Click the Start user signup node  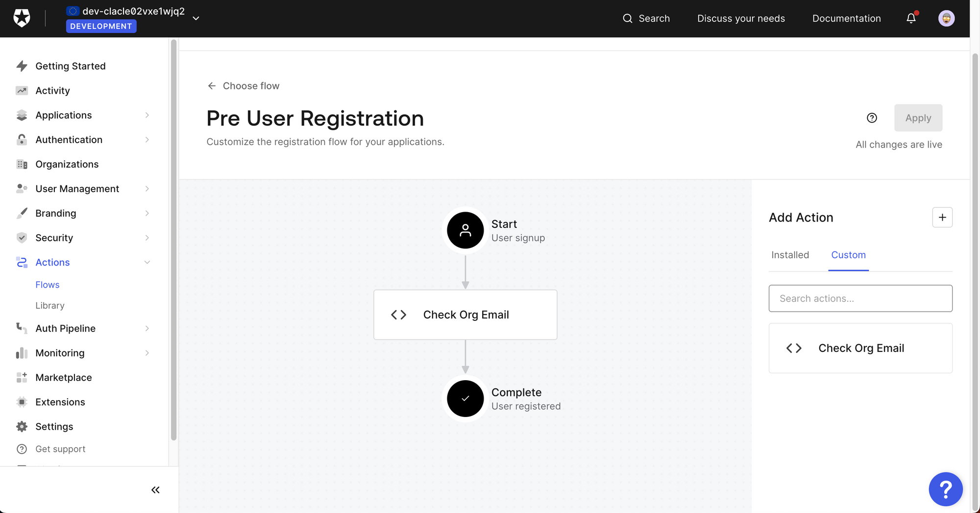coord(465,230)
